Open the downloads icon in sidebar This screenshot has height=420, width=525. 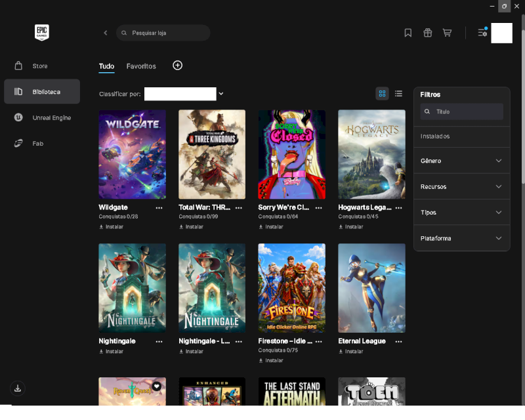[18, 388]
